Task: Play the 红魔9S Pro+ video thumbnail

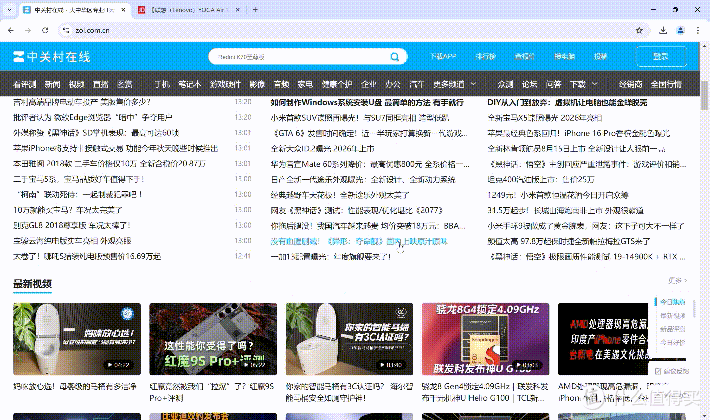Action: 213,339
